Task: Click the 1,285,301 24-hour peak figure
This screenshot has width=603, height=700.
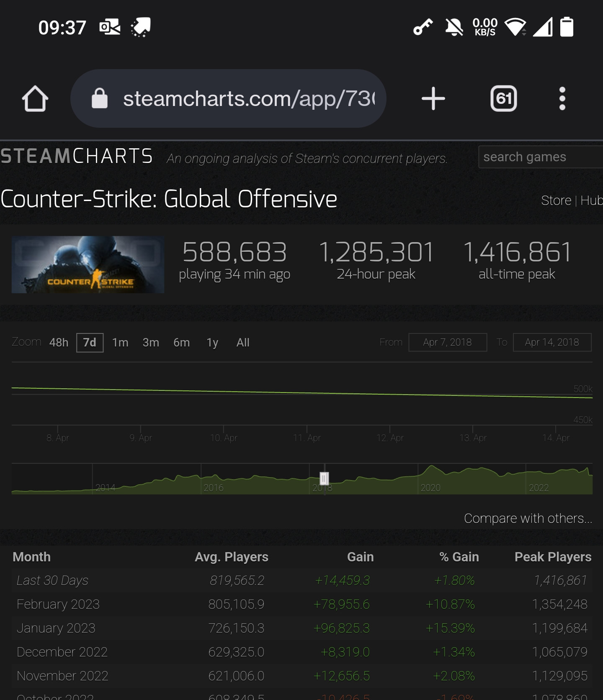Action: [376, 252]
